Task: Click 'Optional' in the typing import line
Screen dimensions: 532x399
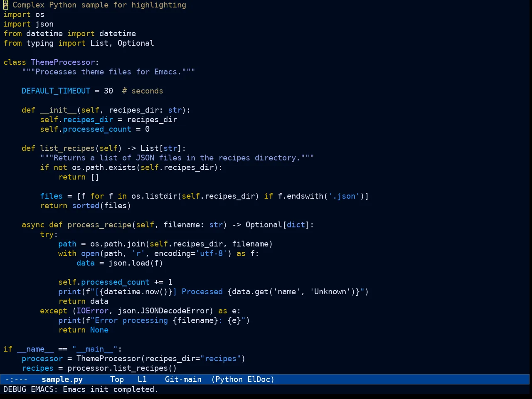Action: [135, 43]
